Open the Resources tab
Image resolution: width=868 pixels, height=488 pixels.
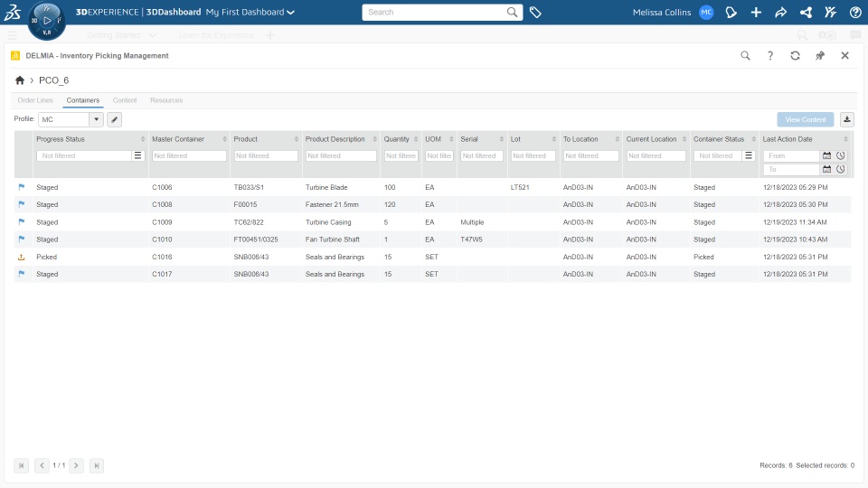[x=166, y=100]
